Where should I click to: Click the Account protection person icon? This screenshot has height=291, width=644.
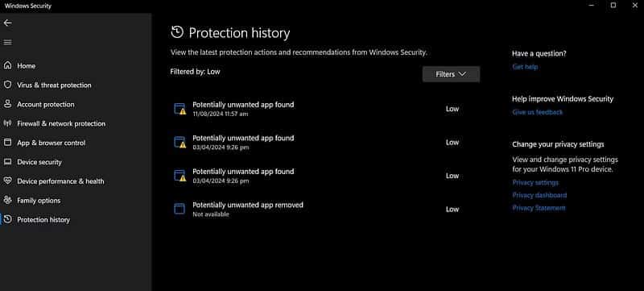tap(7, 104)
